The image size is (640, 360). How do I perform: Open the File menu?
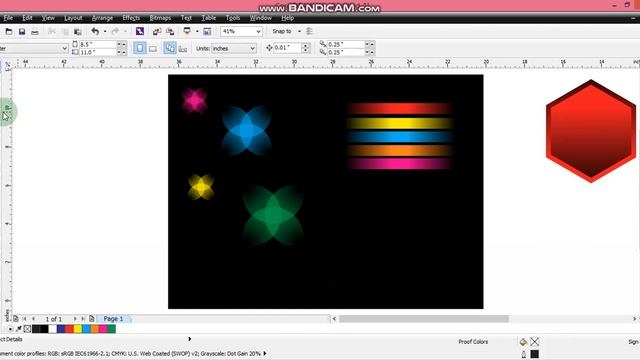(8, 18)
